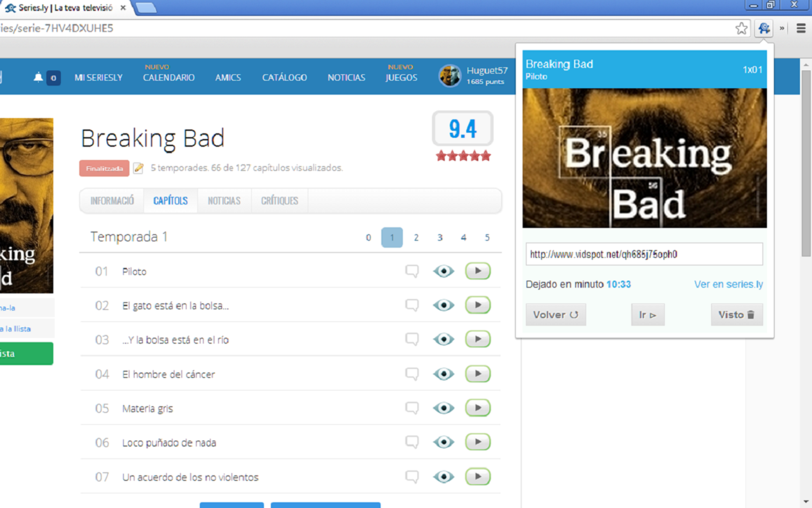Open the Chrome main menu
812x508 pixels.
[x=801, y=28]
